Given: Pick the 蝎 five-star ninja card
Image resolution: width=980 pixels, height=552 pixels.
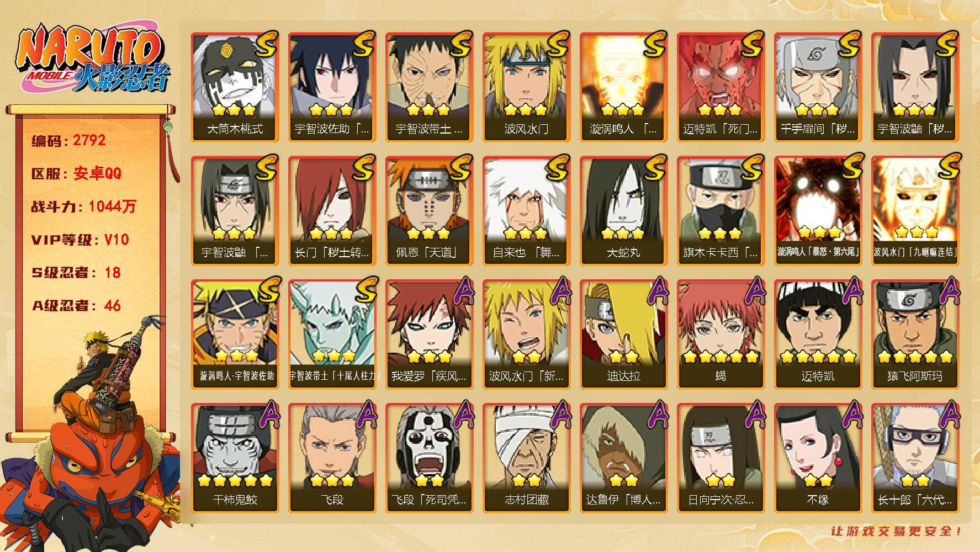Looking at the screenshot, I should click(x=721, y=335).
